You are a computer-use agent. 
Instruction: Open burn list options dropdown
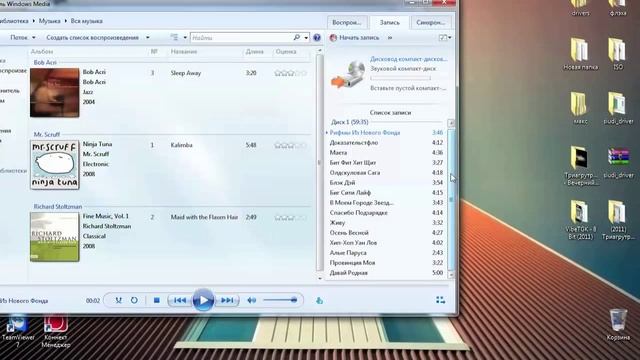click(x=444, y=38)
